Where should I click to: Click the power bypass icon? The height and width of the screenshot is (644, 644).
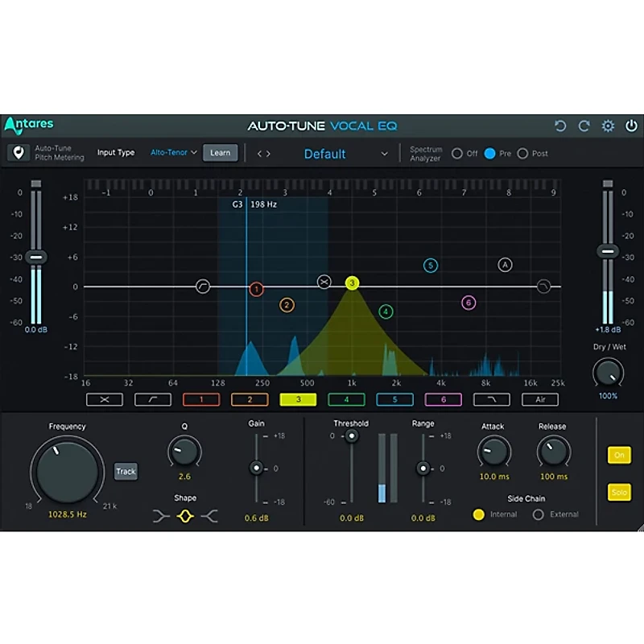coord(631,125)
